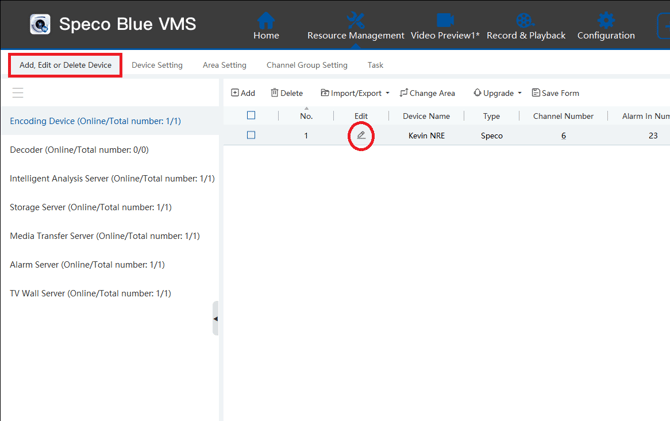
Task: Sort by the No. column header
Action: 306,116
